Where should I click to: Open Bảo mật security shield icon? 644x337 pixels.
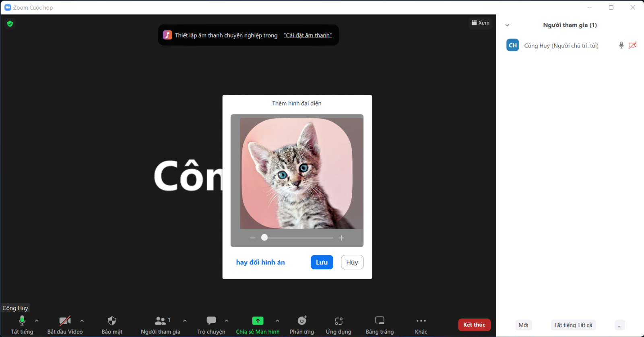click(112, 321)
